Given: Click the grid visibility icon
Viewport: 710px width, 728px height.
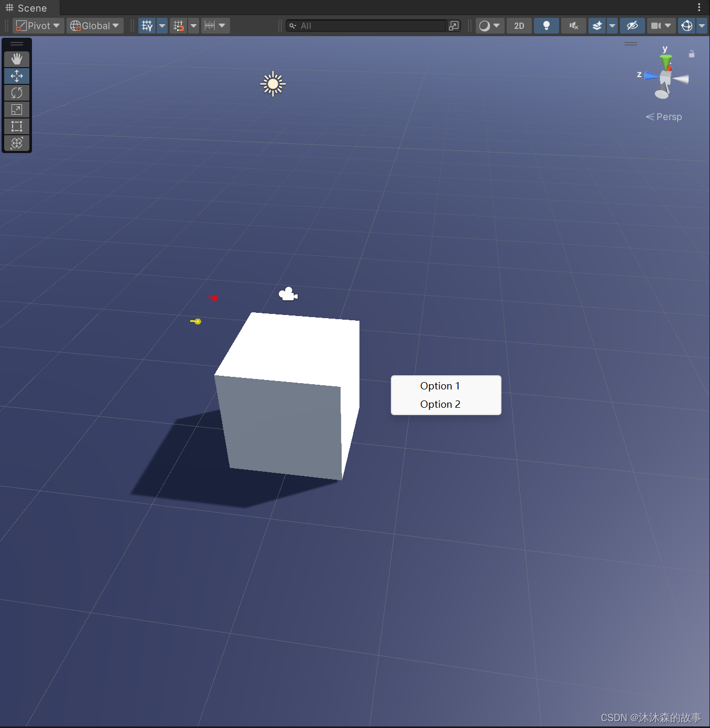Looking at the screenshot, I should point(147,25).
